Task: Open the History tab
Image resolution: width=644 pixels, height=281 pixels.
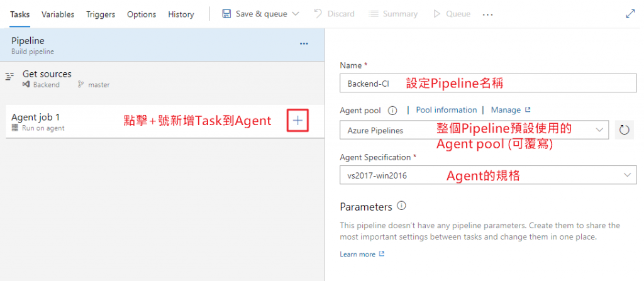Action: pyautogui.click(x=181, y=14)
